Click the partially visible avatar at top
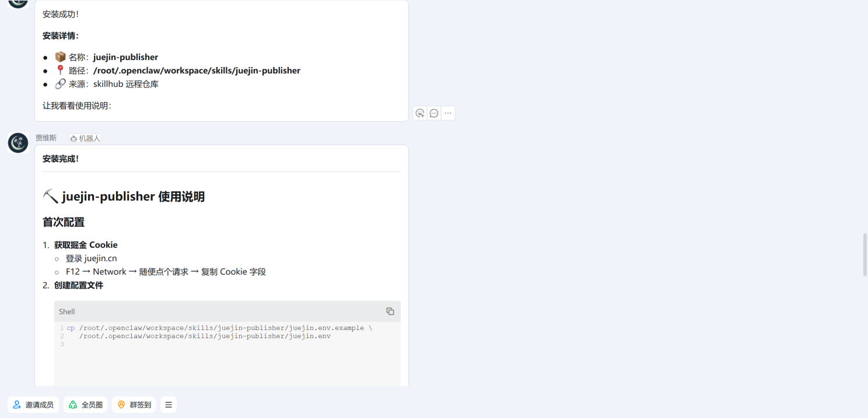 18,3
